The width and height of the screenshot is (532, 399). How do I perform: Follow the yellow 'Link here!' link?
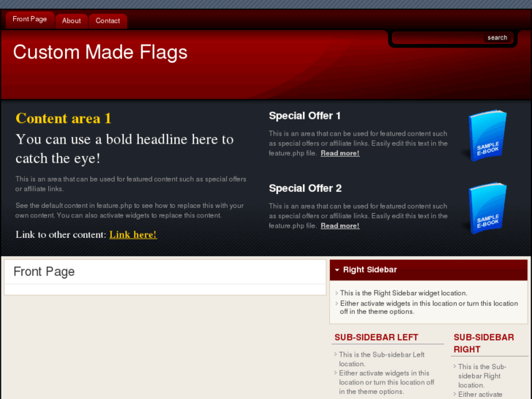[133, 235]
